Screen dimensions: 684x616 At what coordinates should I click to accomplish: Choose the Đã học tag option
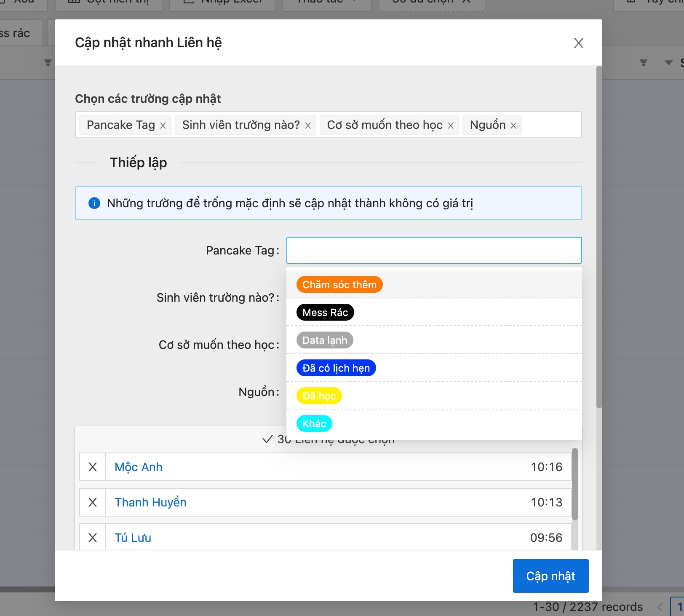(x=319, y=396)
